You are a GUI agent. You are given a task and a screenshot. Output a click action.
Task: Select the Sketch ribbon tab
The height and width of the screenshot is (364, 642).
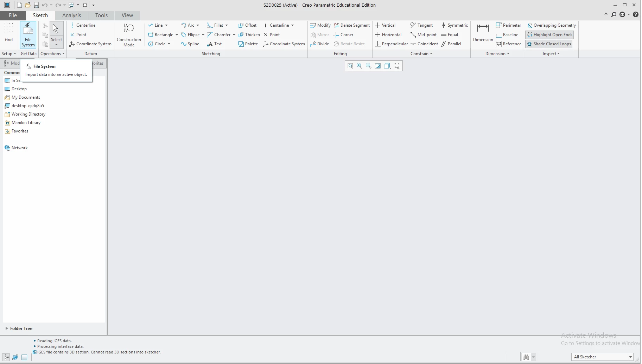click(40, 15)
